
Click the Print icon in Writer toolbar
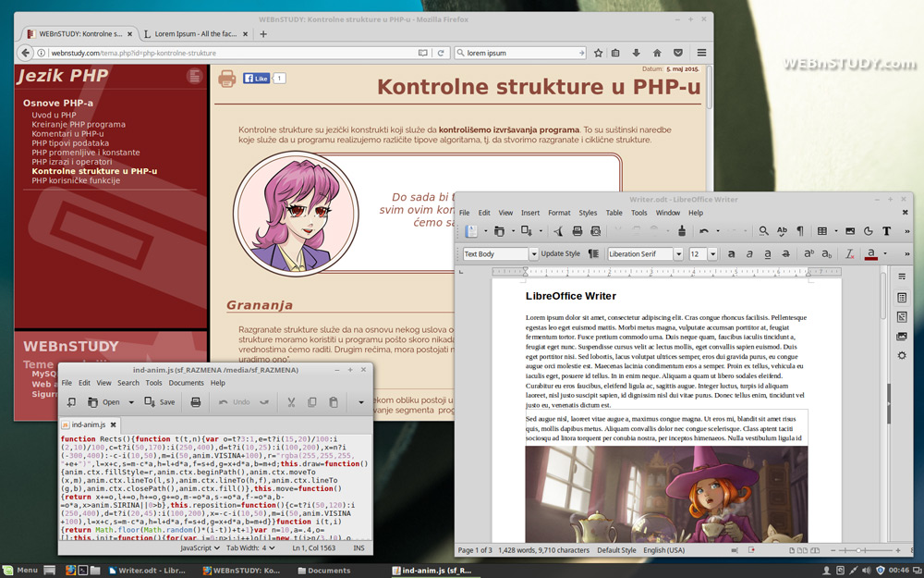click(577, 231)
